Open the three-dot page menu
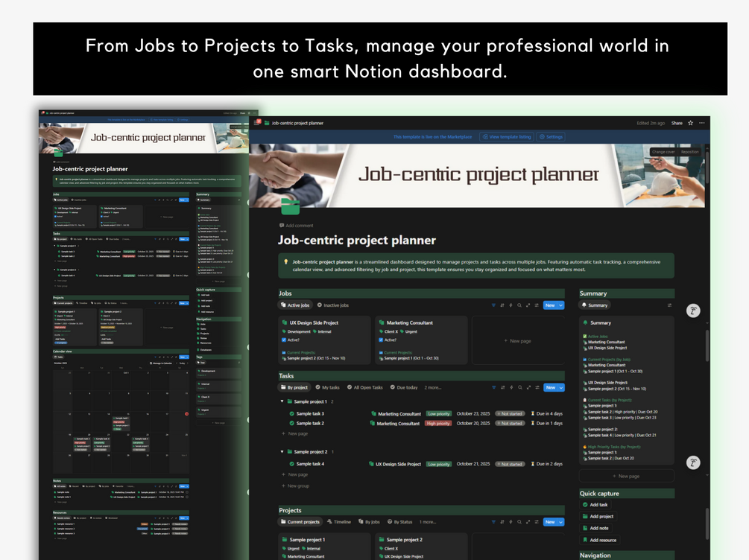The width and height of the screenshot is (749, 560). coord(702,123)
